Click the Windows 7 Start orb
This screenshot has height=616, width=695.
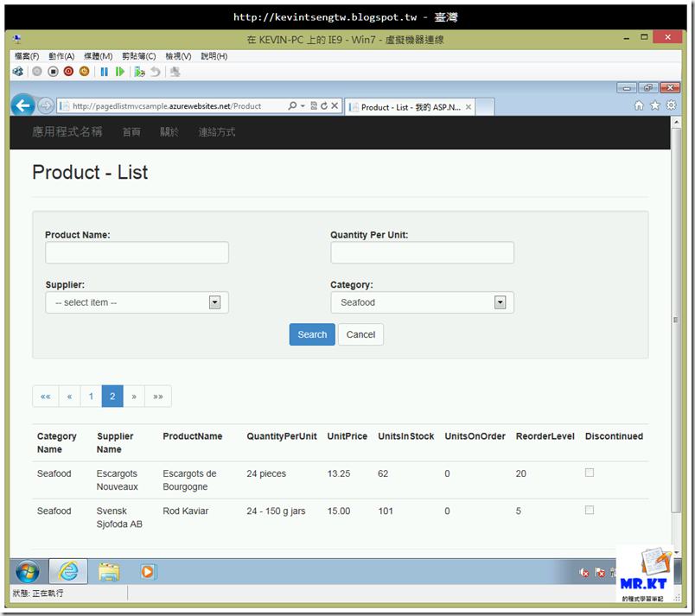tap(28, 572)
